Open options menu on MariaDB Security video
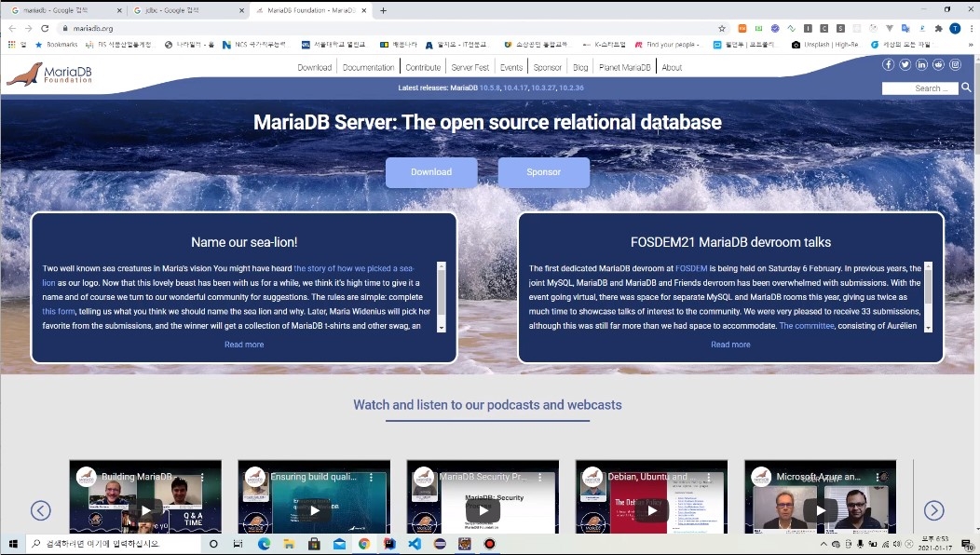This screenshot has width=980, height=555. click(x=540, y=477)
